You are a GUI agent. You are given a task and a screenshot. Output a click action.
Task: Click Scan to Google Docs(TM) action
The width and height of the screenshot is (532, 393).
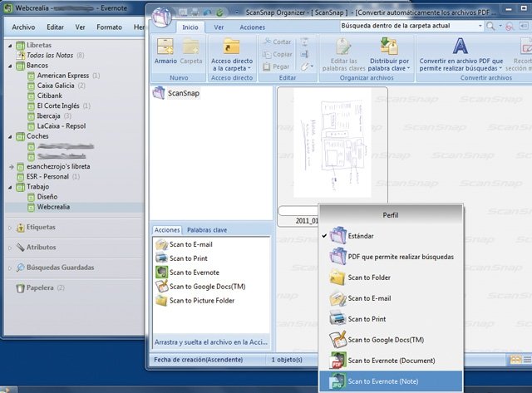pos(200,287)
